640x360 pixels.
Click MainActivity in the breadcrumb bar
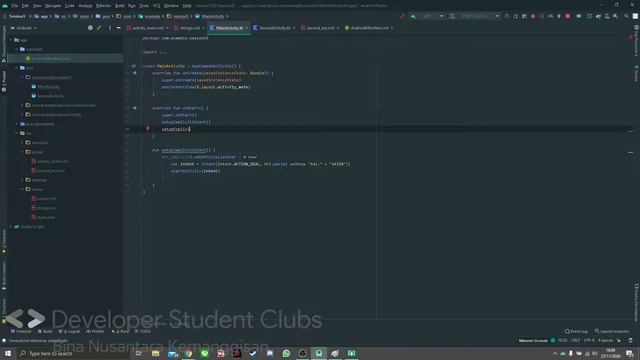[210, 16]
